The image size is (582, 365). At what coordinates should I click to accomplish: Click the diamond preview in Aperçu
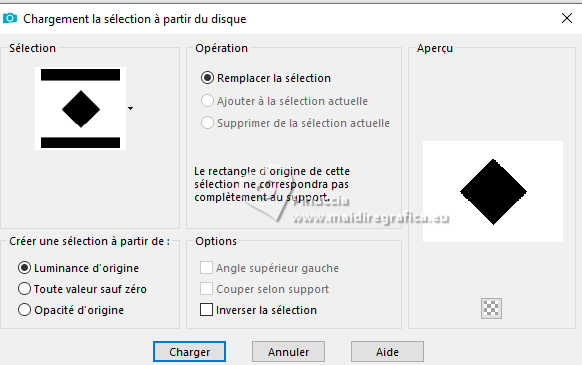click(493, 192)
